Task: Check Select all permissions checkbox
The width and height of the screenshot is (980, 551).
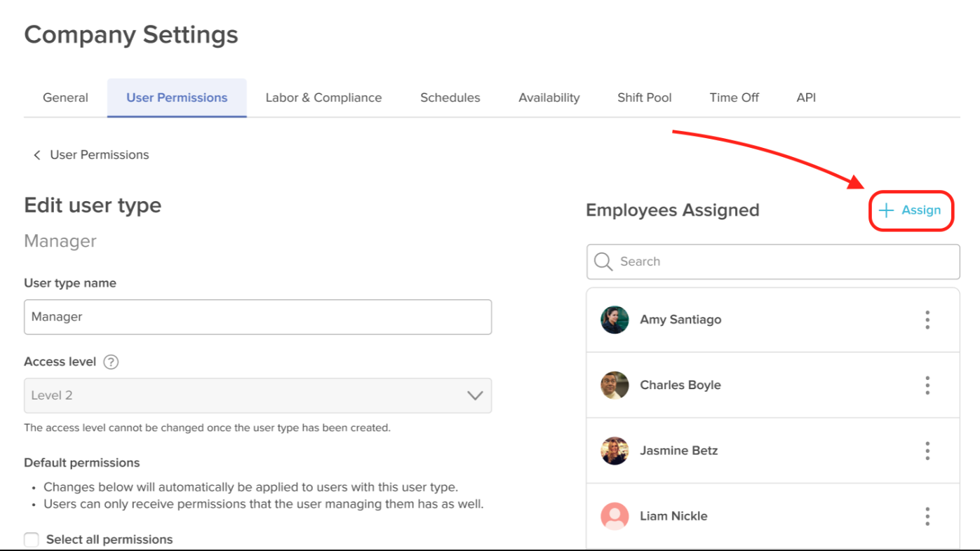Action: click(32, 540)
